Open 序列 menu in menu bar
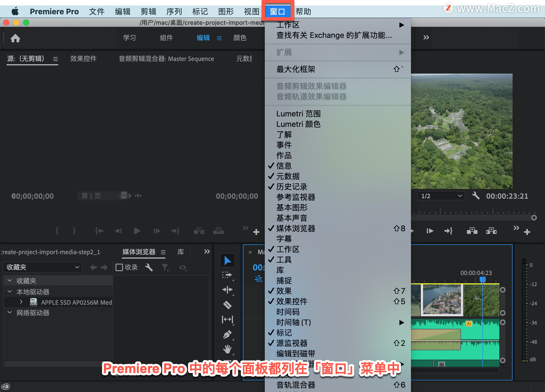The width and height of the screenshot is (545, 392). (x=174, y=12)
